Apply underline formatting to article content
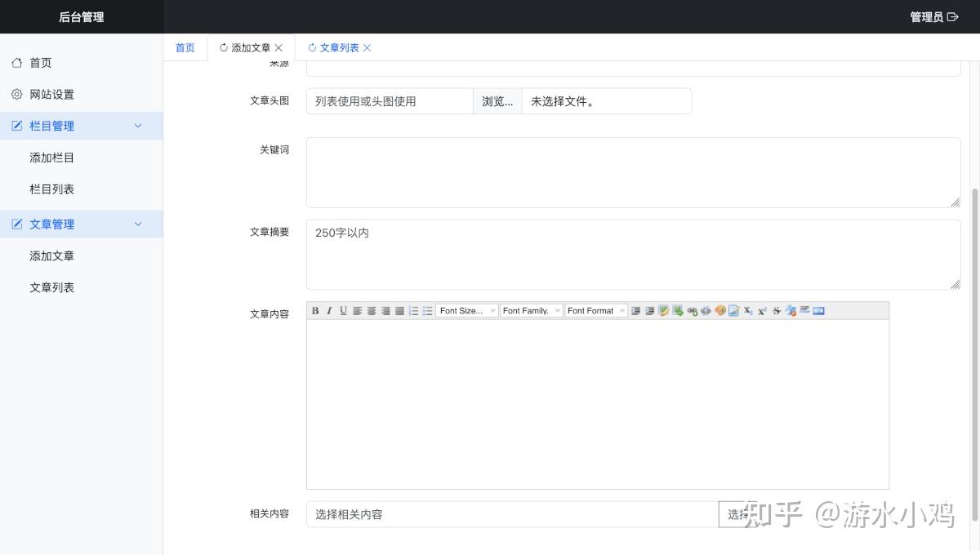 coord(343,310)
